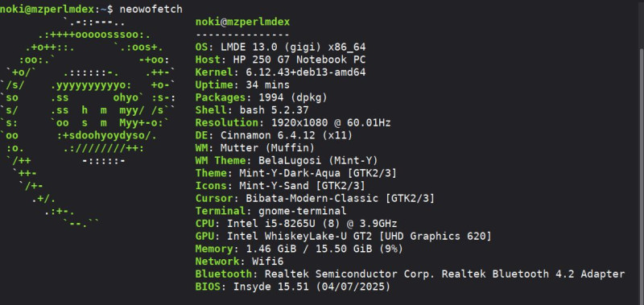The image size is (644, 305).
Task: Click the neowofetch command text
Action: (151, 10)
